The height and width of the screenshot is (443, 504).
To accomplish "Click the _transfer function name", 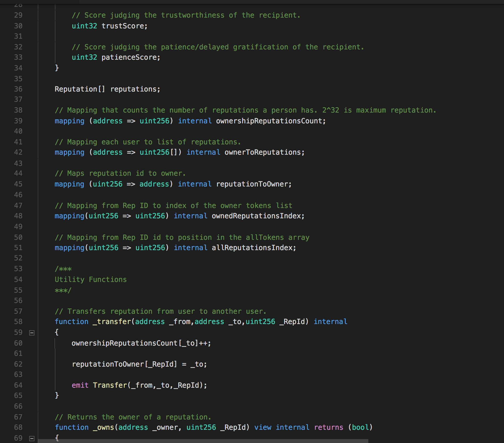I will [x=112, y=322].
